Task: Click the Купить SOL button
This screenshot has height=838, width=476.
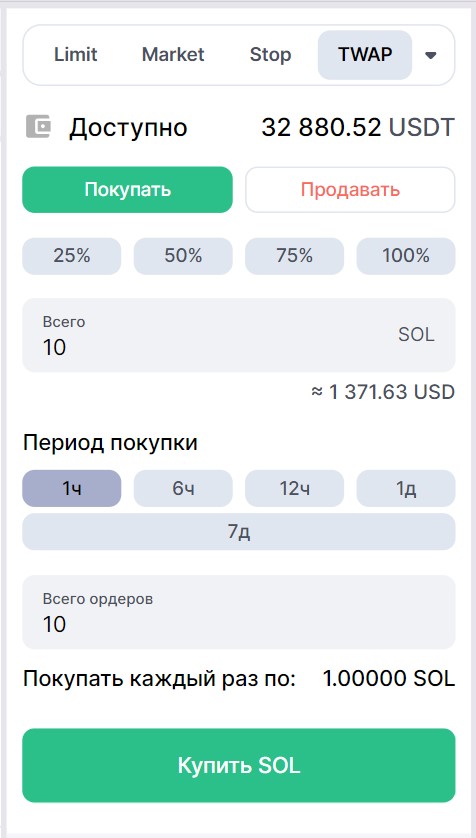Action: pos(239,765)
